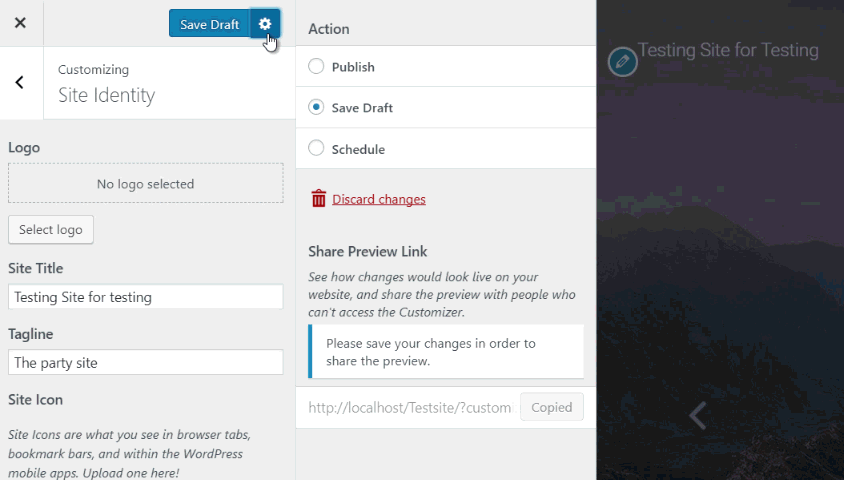Open publish settings gear icon
Viewport: 844px width, 480px height.
(x=265, y=24)
